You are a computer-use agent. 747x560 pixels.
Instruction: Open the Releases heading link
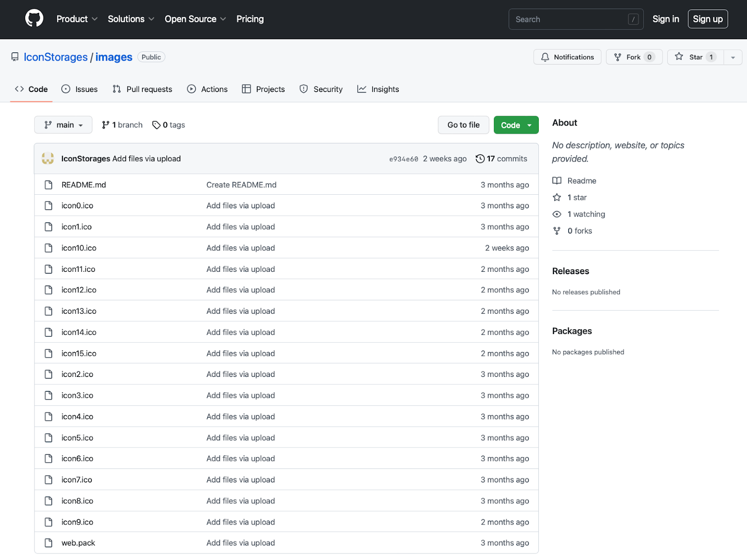tap(571, 271)
